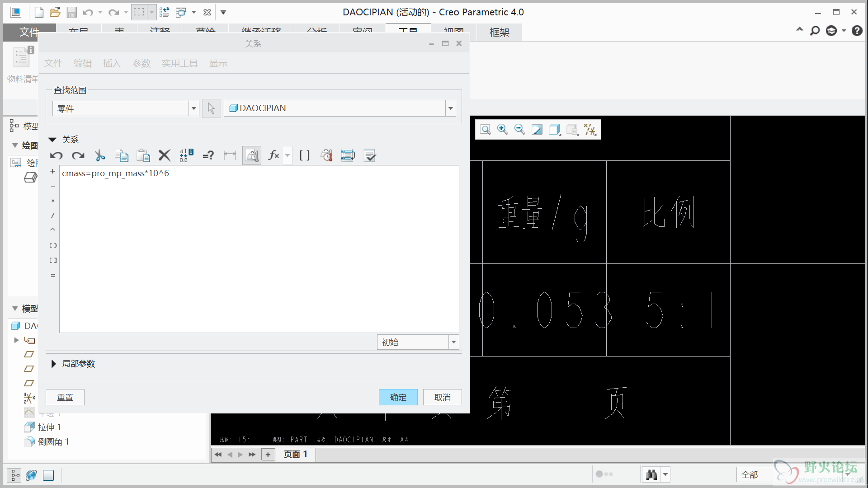Insert function from list fx icon
Image resolution: width=868 pixels, height=488 pixels.
[x=274, y=156]
